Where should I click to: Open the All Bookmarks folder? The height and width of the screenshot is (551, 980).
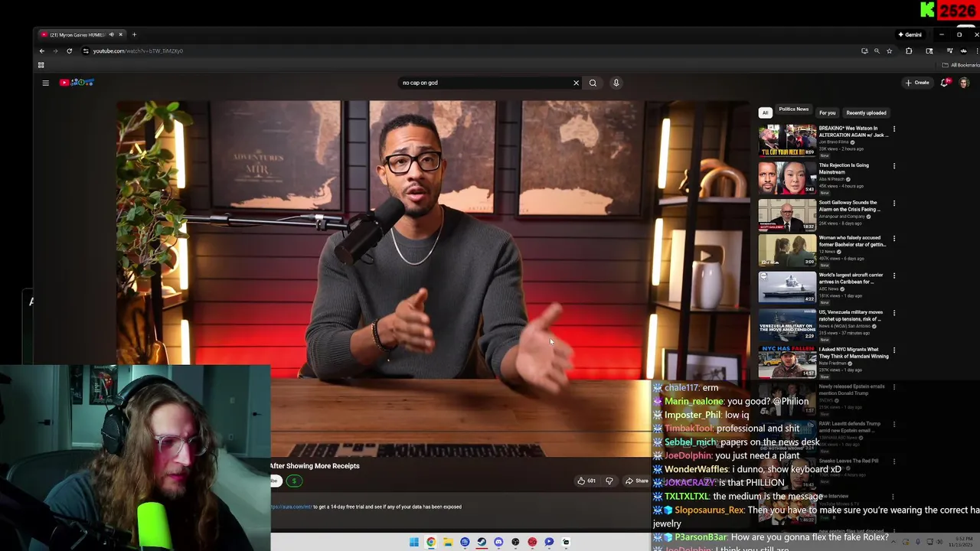(961, 65)
